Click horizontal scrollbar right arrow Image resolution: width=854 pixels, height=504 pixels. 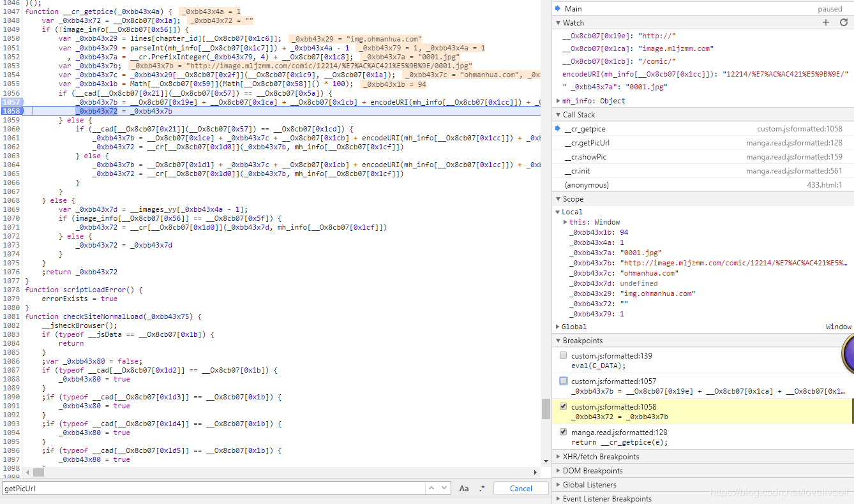click(x=536, y=472)
